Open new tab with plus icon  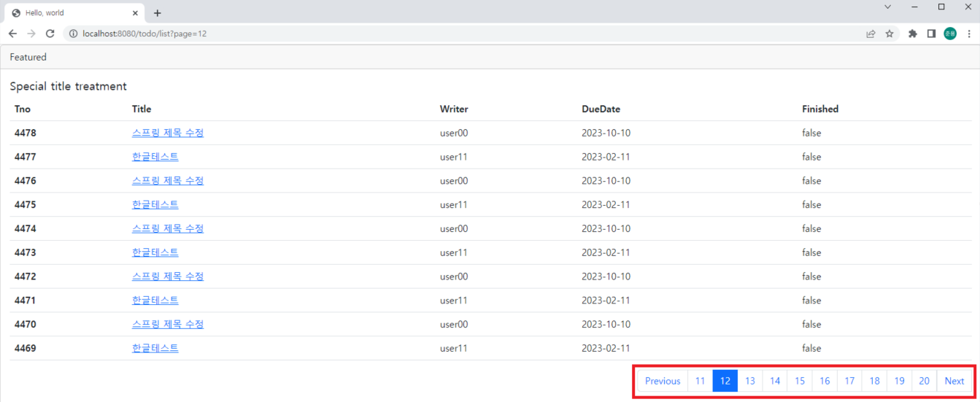(x=158, y=13)
